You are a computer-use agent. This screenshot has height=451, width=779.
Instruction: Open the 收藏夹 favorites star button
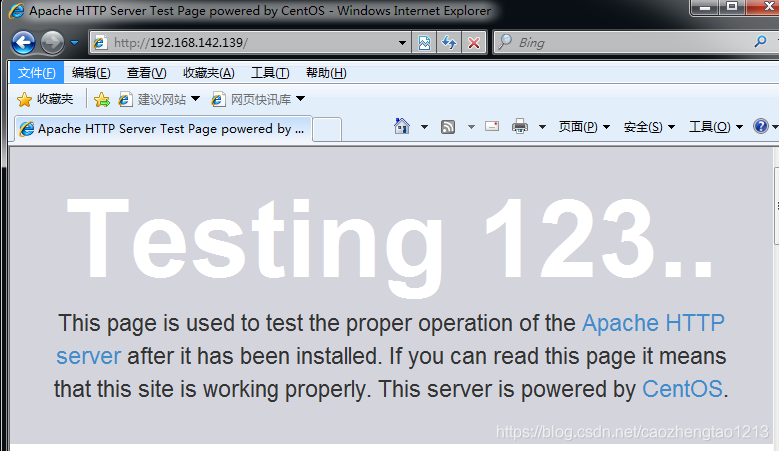[45, 99]
